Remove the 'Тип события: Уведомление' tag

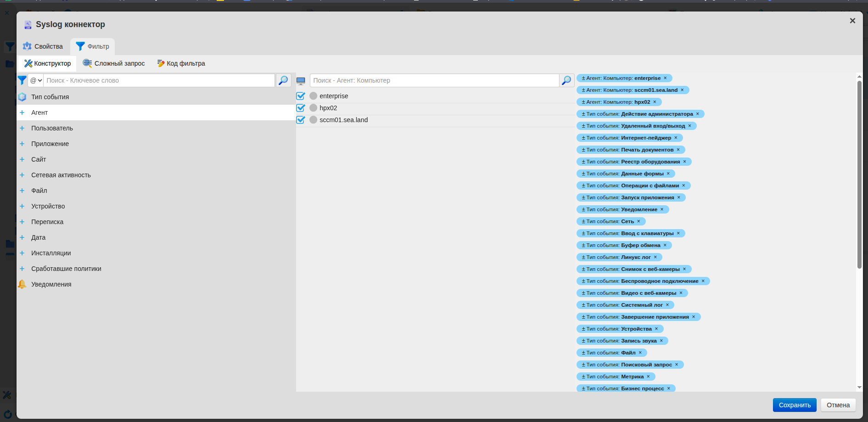click(662, 209)
